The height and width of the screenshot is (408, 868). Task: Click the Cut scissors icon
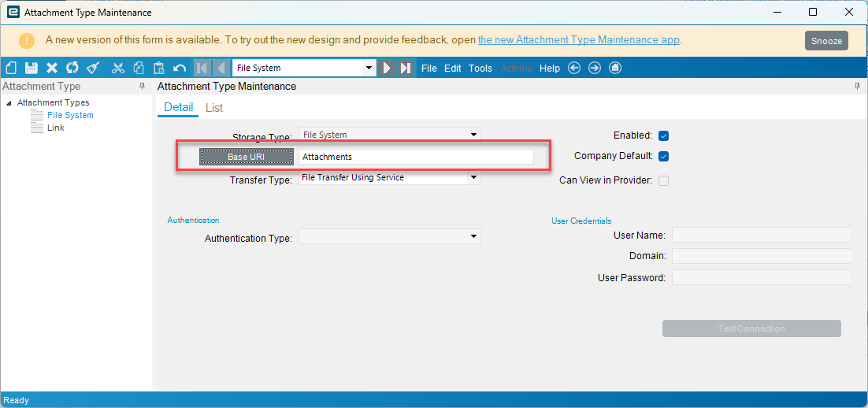pyautogui.click(x=118, y=68)
